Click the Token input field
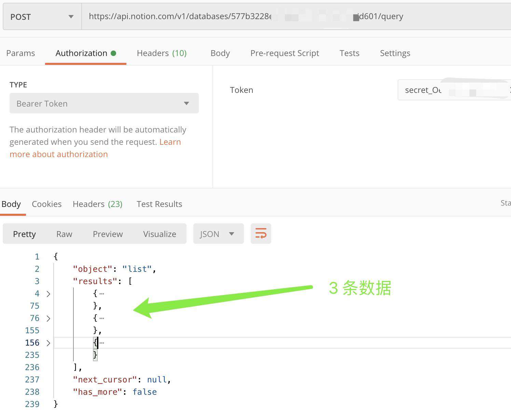Image resolution: width=511 pixels, height=420 pixels. (x=454, y=90)
